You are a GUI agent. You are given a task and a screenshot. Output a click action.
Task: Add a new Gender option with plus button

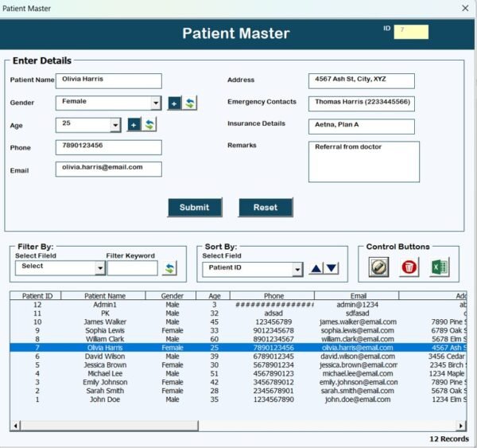pyautogui.click(x=174, y=103)
